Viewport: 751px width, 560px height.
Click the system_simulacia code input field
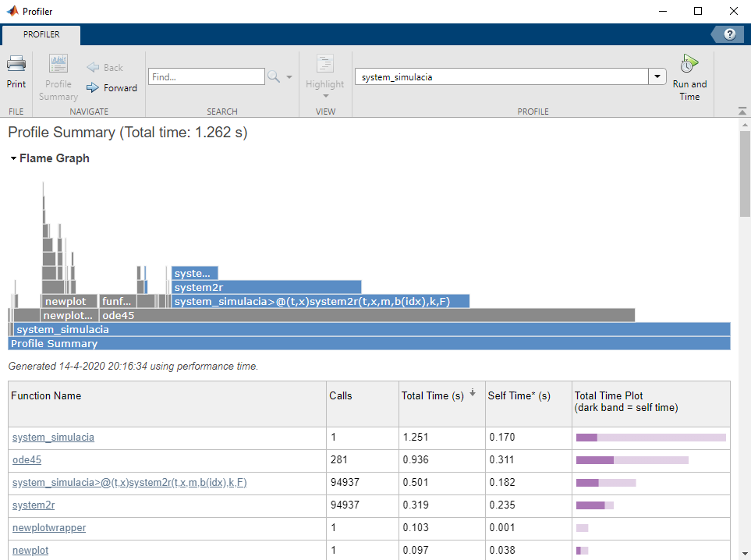pos(502,76)
